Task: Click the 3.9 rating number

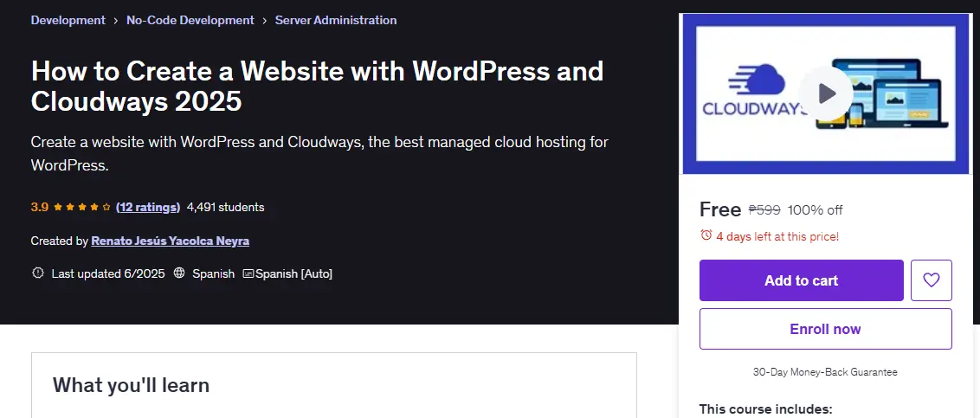Action: click(x=39, y=207)
